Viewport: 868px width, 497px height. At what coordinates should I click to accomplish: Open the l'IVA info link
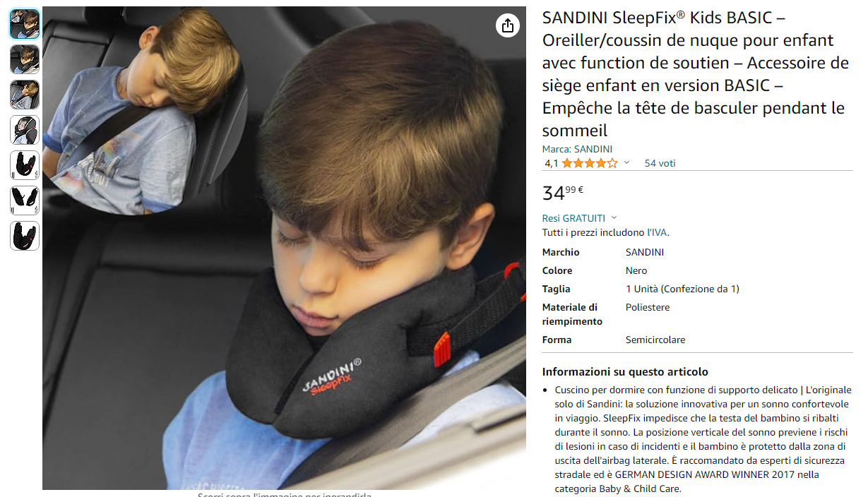(x=657, y=232)
